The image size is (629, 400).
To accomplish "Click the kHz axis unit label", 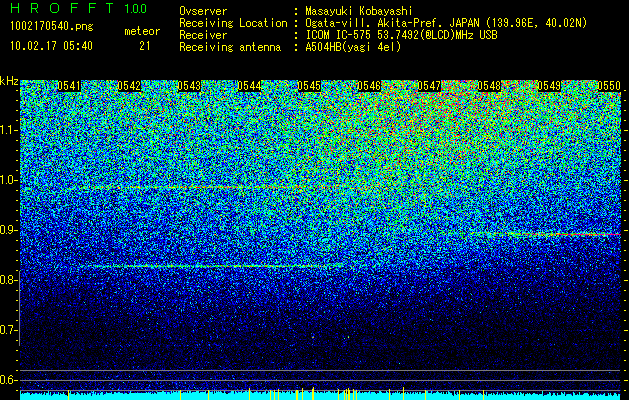I will pos(9,81).
